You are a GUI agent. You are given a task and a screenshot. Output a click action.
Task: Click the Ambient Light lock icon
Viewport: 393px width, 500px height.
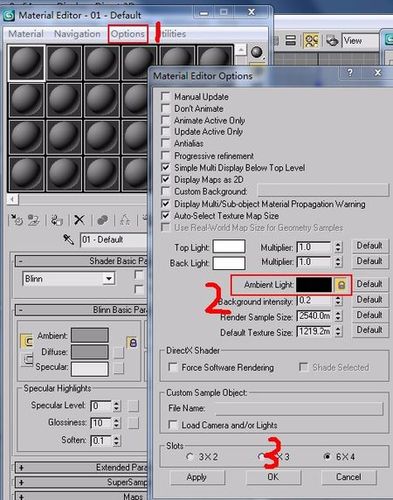click(341, 285)
